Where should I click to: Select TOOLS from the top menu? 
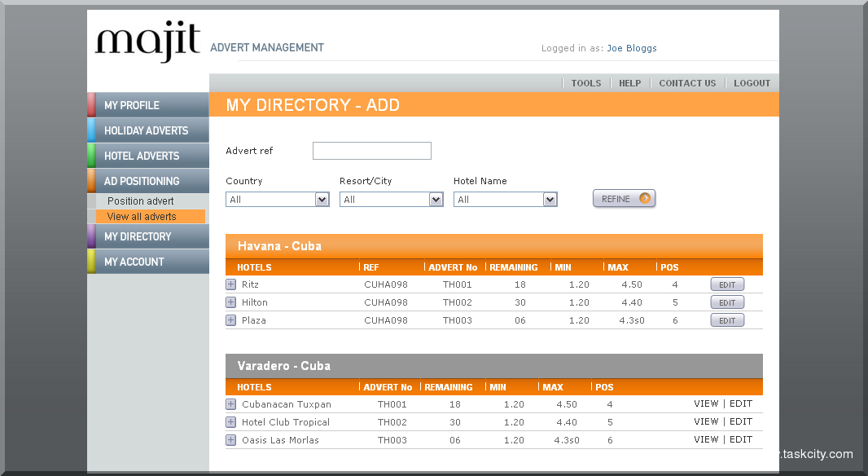click(585, 82)
